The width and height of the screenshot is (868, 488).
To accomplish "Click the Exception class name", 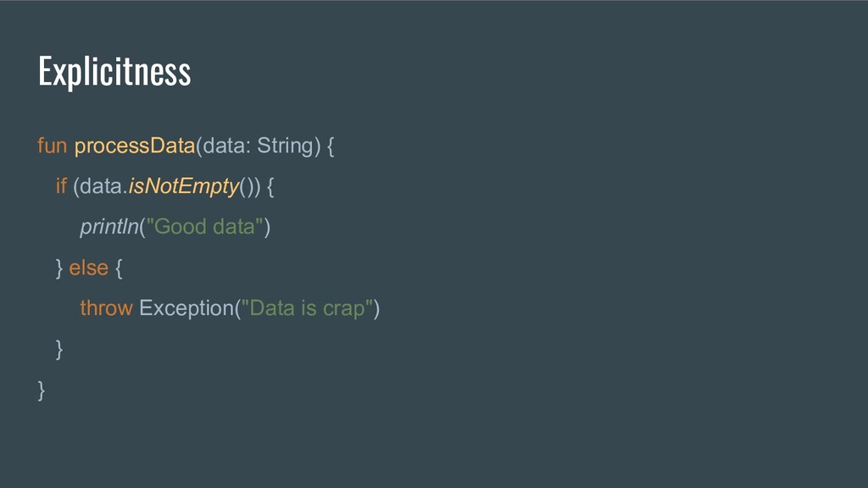I will [x=186, y=308].
